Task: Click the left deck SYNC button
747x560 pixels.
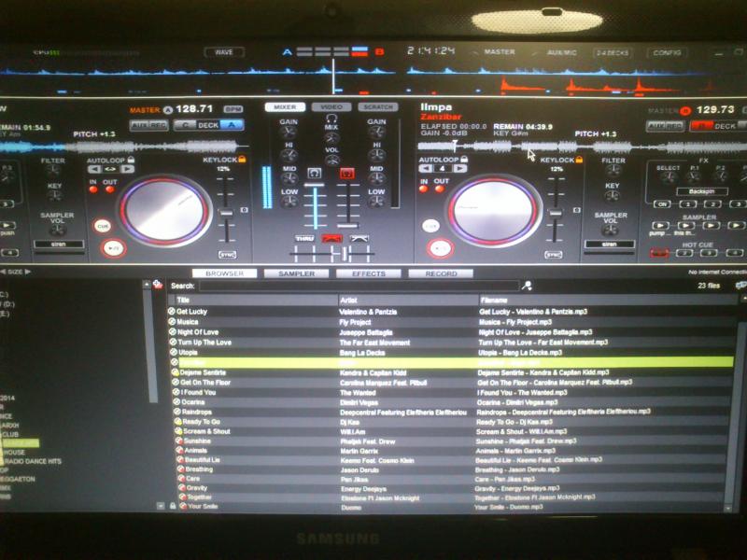Action: 227,254
